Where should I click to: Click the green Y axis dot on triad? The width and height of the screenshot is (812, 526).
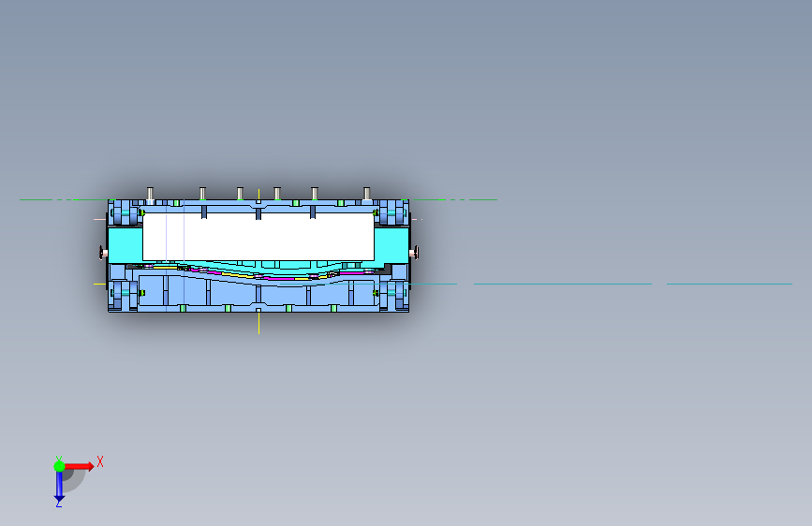(60, 466)
